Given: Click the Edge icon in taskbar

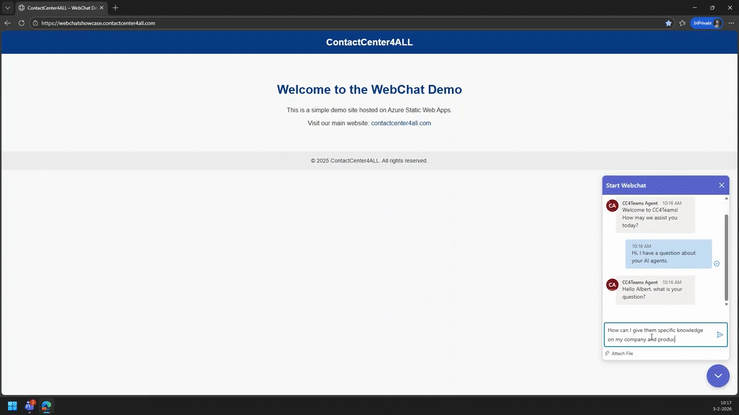Looking at the screenshot, I should 46,406.
